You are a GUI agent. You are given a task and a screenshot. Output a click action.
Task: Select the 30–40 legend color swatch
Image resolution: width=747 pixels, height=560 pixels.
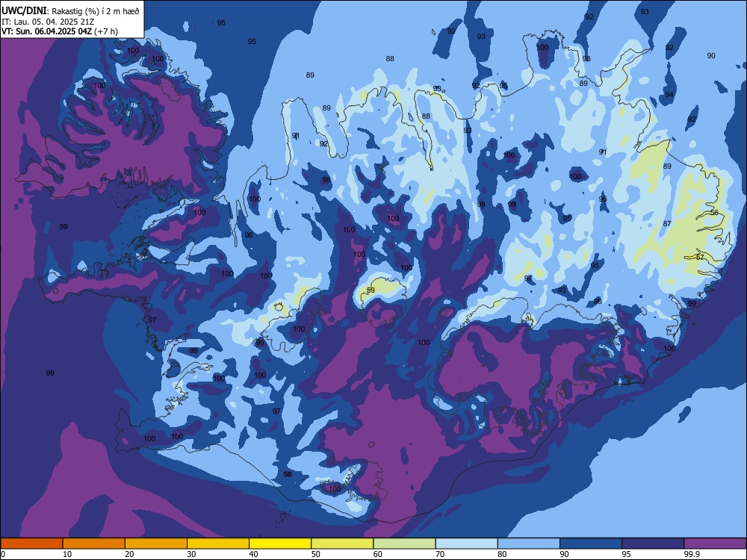218,544
